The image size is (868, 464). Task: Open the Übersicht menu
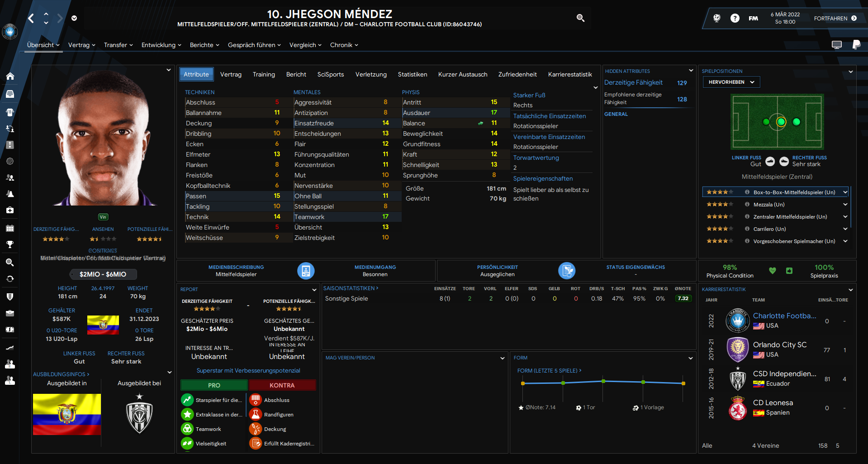tap(43, 45)
